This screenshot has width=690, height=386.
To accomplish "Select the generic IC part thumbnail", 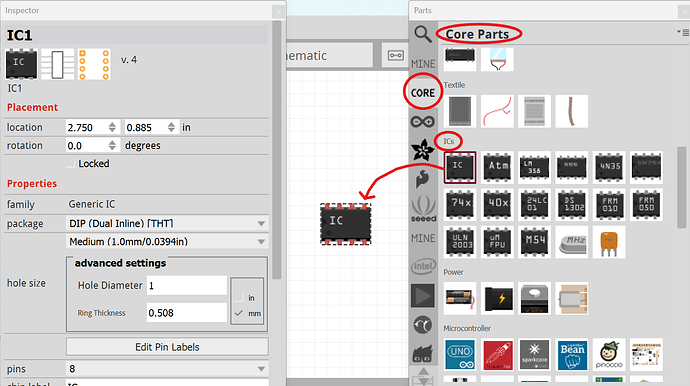I will click(x=460, y=168).
